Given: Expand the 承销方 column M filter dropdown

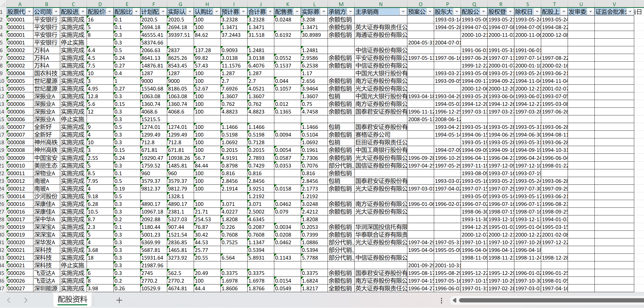Looking at the screenshot, I should coord(350,12).
